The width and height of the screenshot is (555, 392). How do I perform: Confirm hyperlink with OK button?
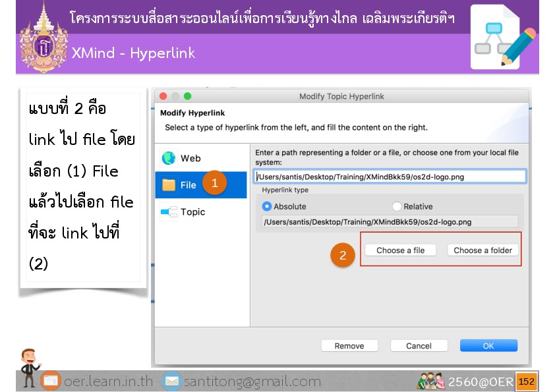tap(488, 346)
